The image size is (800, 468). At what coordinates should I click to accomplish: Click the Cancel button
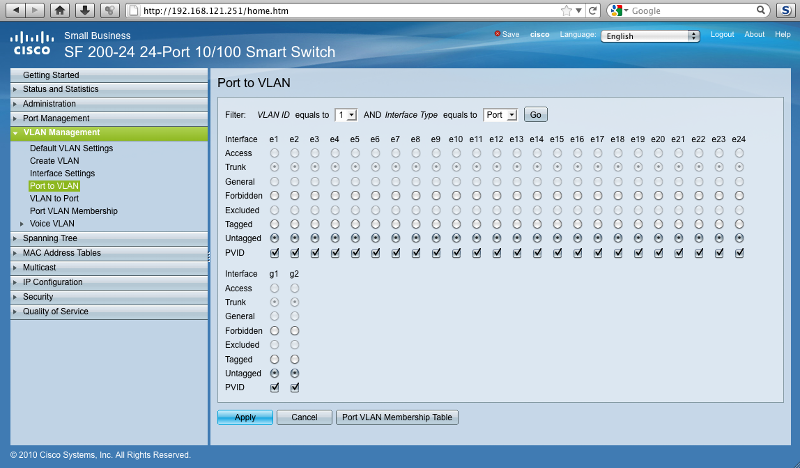(x=305, y=417)
